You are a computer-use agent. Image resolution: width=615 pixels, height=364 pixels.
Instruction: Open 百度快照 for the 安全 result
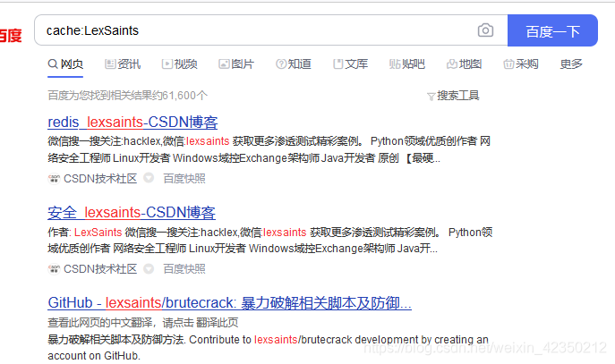pos(184,269)
